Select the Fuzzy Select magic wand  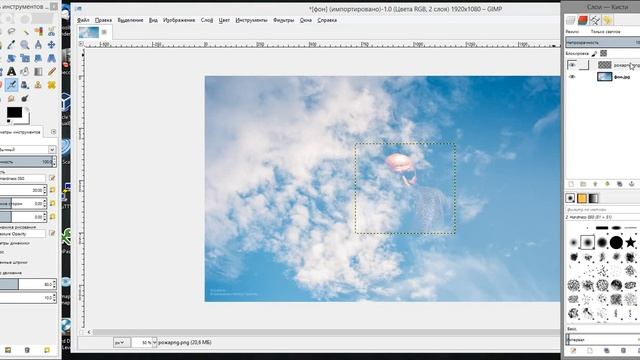[25, 31]
